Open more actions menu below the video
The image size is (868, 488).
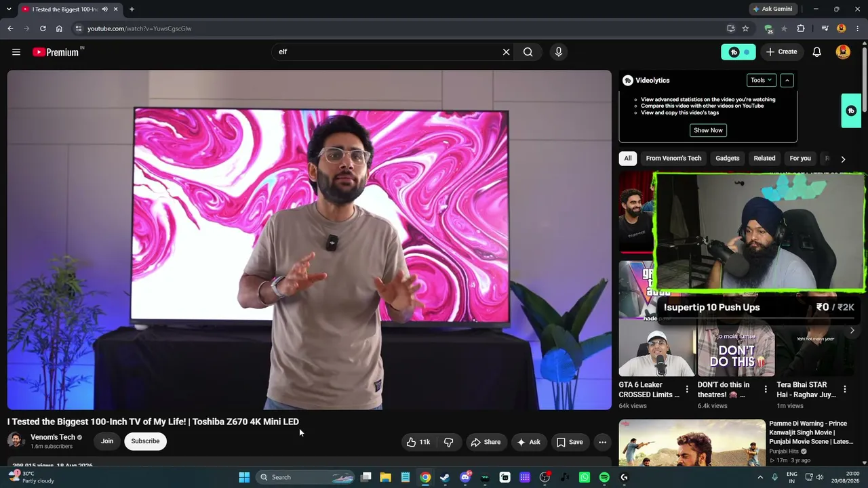(602, 442)
